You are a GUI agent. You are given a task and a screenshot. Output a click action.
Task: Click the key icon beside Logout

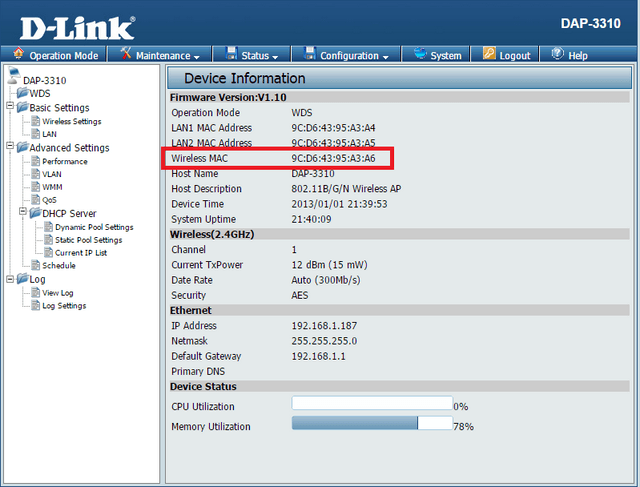[489, 53]
